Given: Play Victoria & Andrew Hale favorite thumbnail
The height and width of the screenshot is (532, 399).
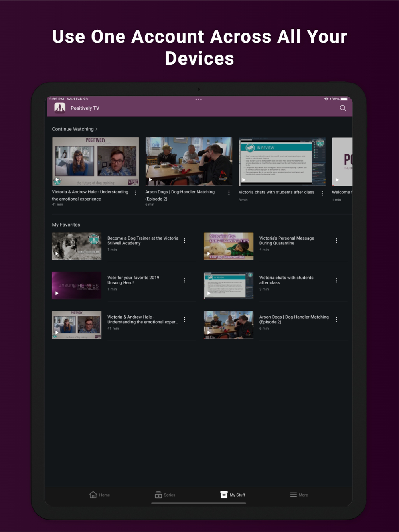Looking at the screenshot, I should tap(77, 325).
